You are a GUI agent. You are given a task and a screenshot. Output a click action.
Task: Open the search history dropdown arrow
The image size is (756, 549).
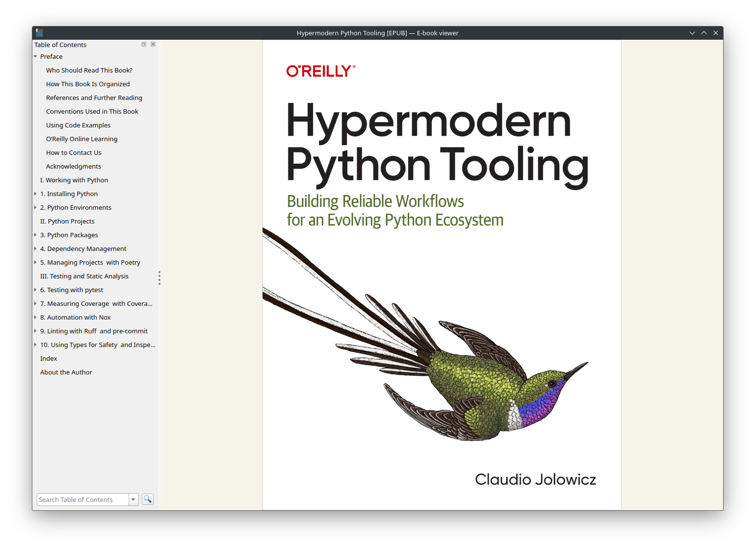click(133, 499)
